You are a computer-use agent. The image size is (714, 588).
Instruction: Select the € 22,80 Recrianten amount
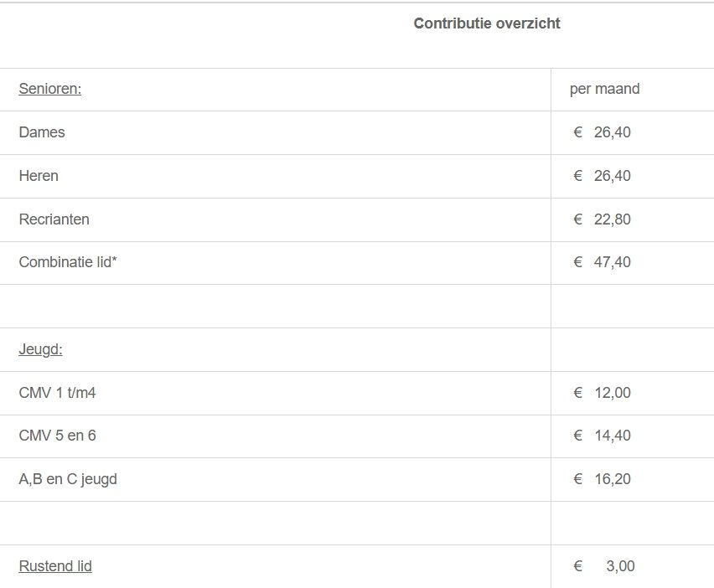(x=603, y=219)
